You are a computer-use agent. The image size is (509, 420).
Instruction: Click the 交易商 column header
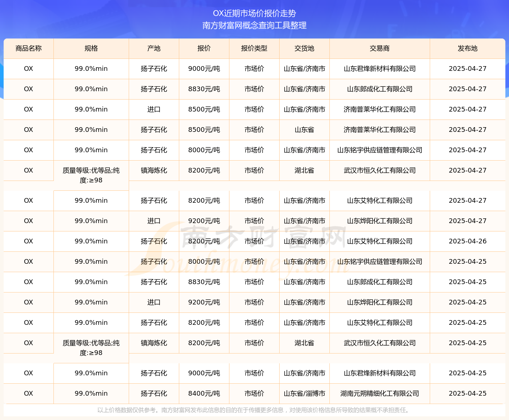(x=380, y=48)
